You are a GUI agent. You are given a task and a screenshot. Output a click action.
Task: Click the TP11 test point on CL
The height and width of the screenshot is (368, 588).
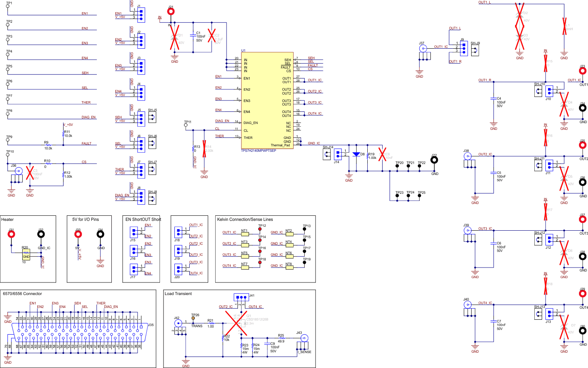pyautogui.click(x=185, y=126)
